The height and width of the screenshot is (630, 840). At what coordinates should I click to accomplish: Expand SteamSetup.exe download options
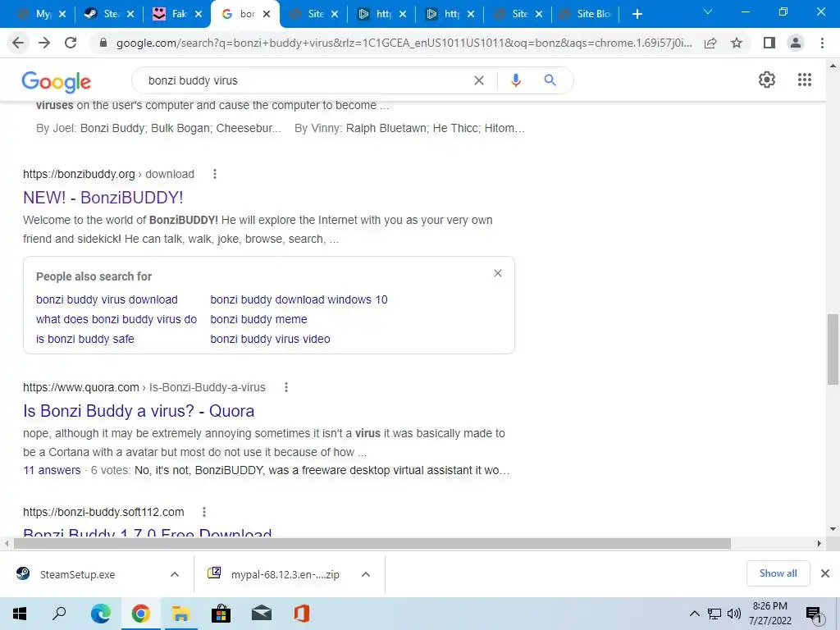175,574
